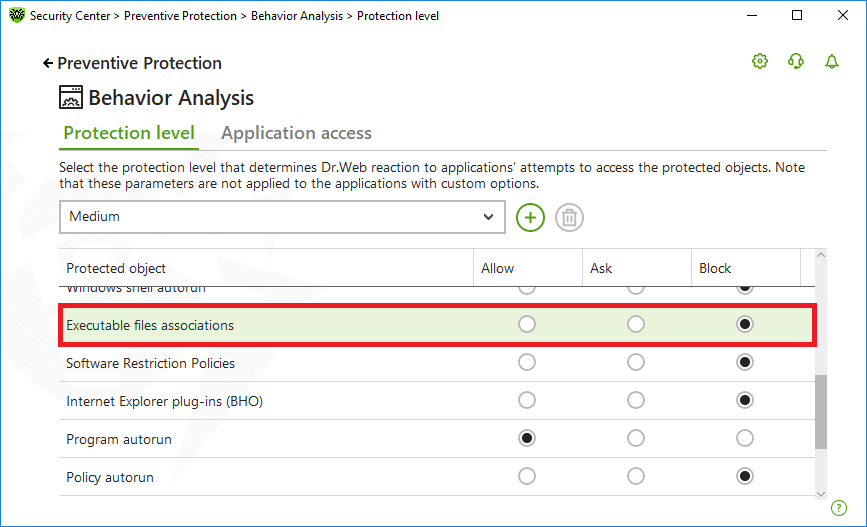
Task: Set Program autorun to Block
Action: pyautogui.click(x=745, y=439)
